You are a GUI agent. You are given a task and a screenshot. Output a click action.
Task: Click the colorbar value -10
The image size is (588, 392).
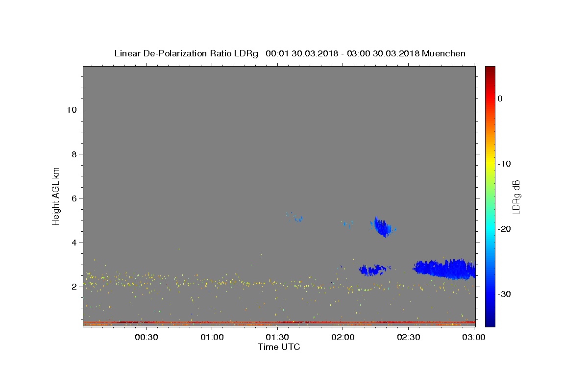[x=504, y=164]
